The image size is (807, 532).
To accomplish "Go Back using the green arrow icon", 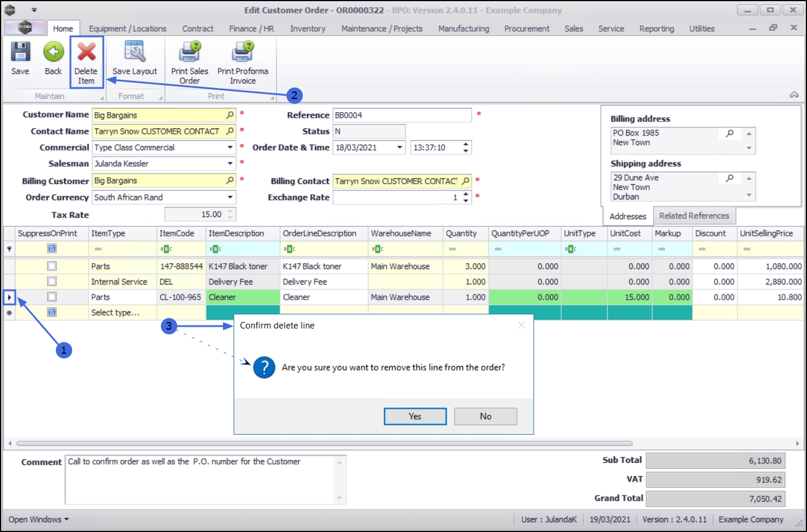I will pyautogui.click(x=53, y=52).
